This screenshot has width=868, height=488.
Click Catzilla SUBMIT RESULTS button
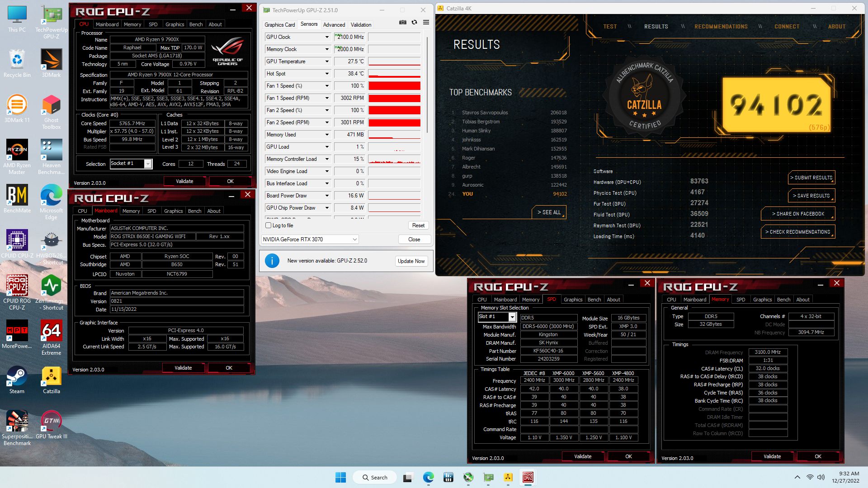[811, 178]
